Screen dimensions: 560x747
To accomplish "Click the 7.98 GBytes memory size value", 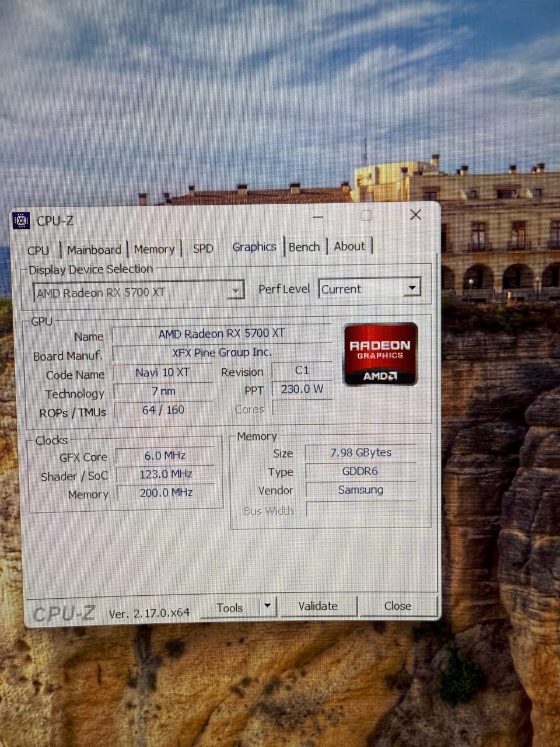I will coord(360,452).
